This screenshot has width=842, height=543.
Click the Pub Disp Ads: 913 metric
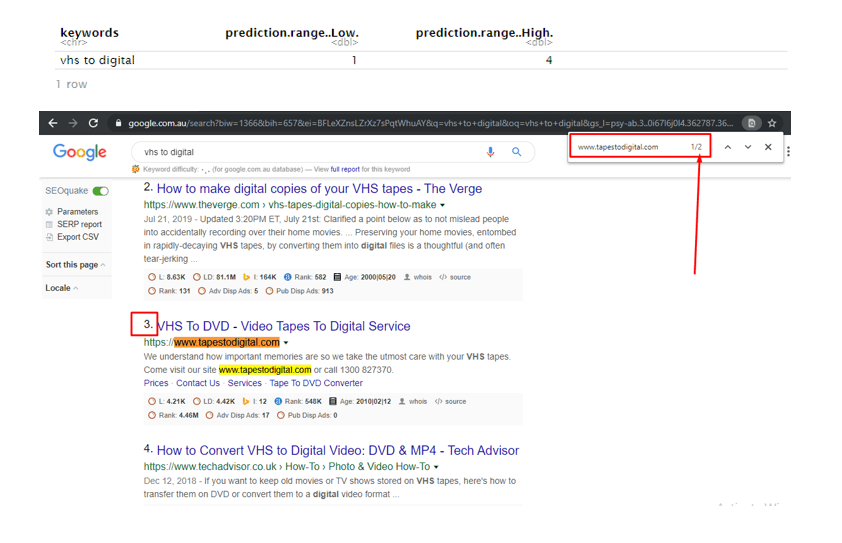click(300, 291)
